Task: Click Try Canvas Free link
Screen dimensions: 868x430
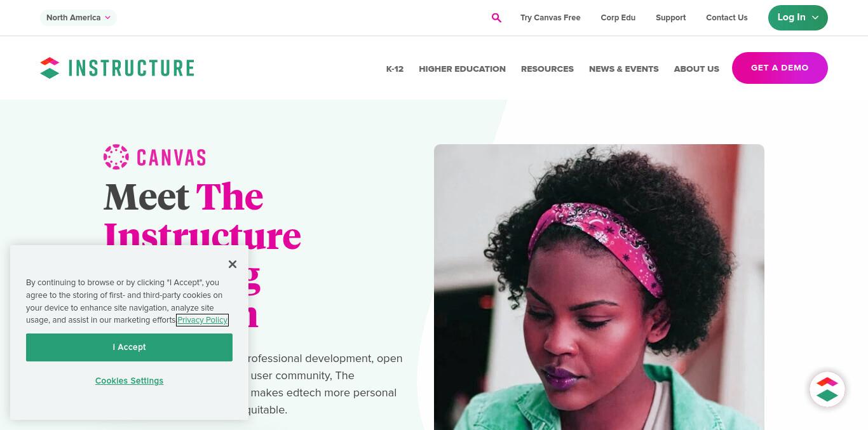Action: click(550, 18)
